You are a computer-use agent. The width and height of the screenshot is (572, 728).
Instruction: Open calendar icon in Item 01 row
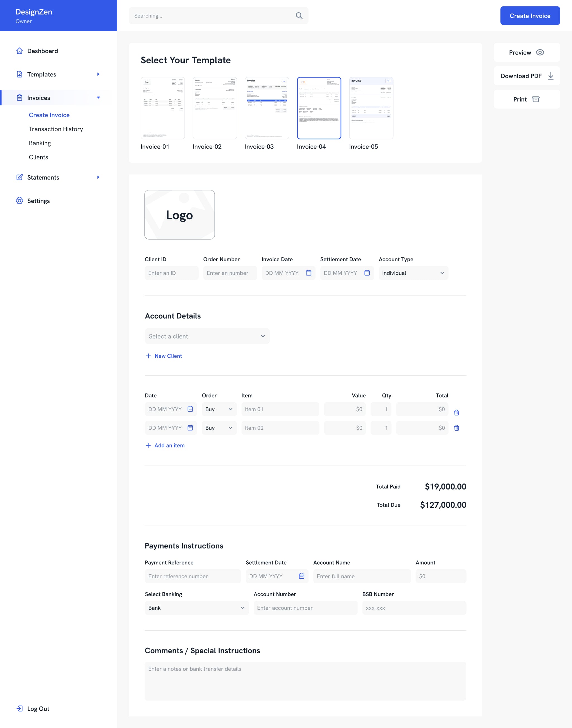coord(190,409)
